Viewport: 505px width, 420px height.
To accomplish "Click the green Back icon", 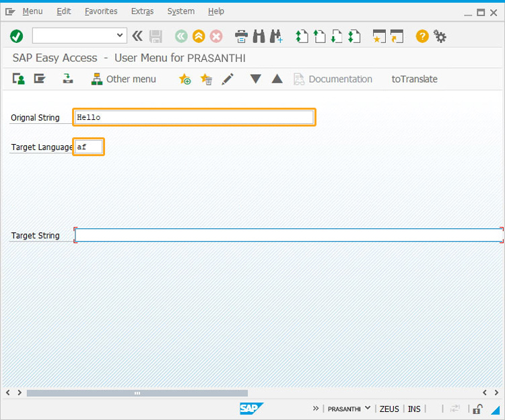I will point(181,36).
